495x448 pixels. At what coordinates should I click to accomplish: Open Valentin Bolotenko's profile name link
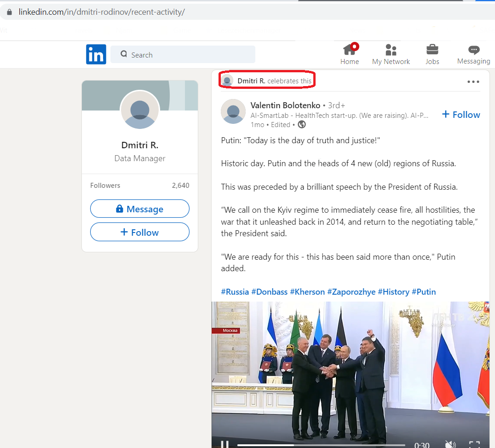coord(285,105)
